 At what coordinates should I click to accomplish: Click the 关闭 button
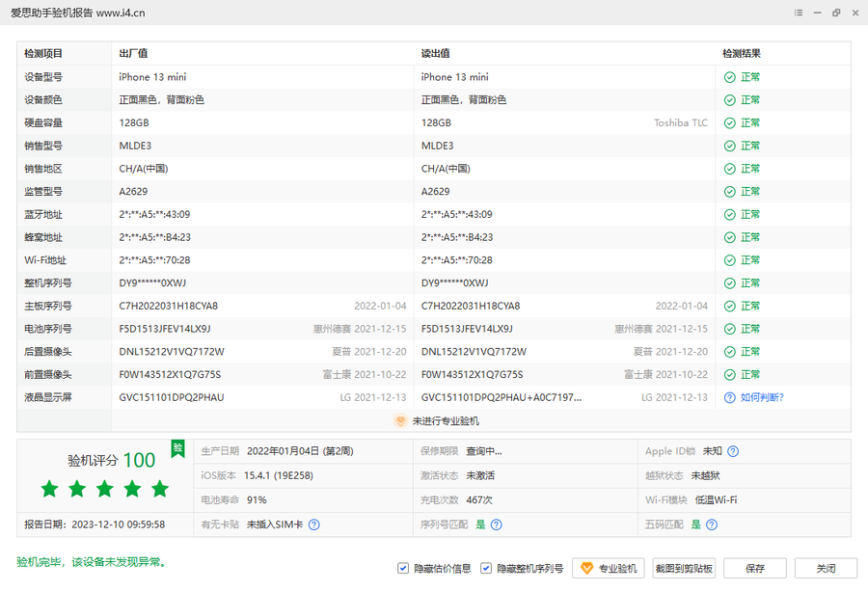pos(826,568)
